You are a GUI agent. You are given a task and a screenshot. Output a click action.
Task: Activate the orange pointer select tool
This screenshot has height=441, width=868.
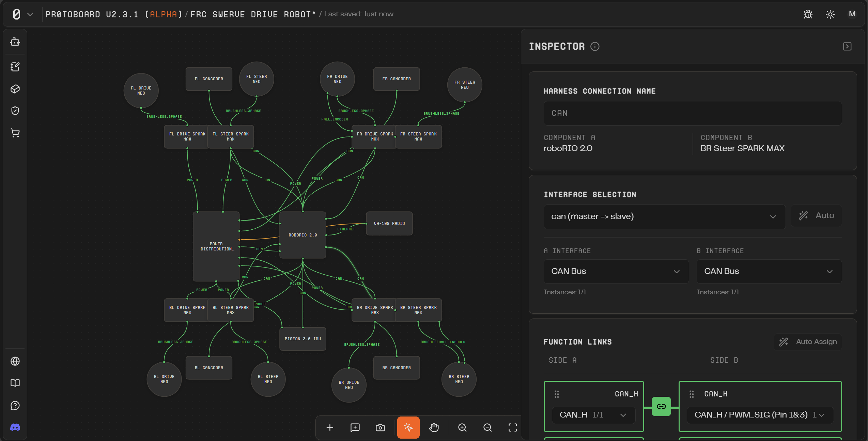(x=408, y=427)
